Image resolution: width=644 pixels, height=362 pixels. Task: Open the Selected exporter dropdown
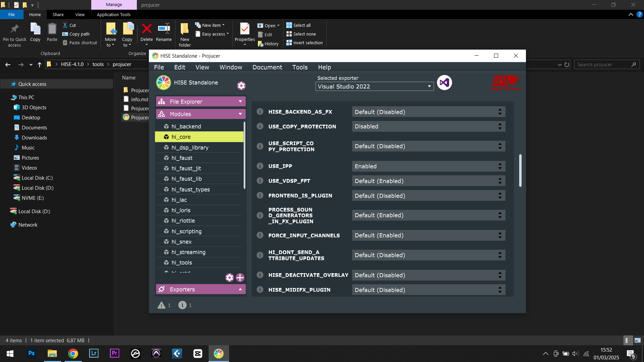(374, 86)
